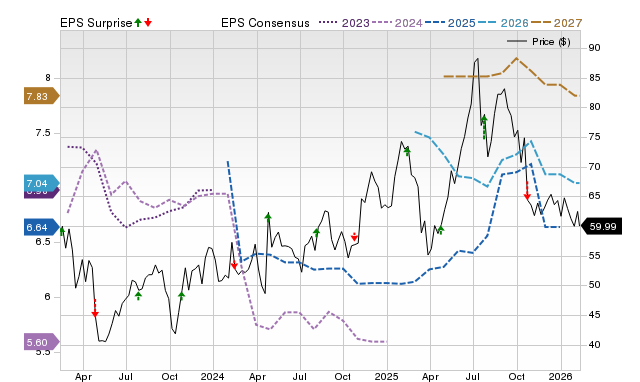Toggle the 2023 consensus series in legend
Viewport: 640px width, 382px height.
pos(344,23)
